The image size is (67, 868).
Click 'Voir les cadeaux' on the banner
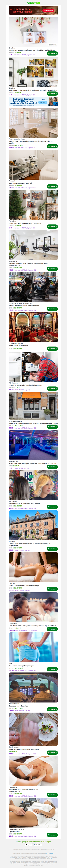tap(48, 11)
